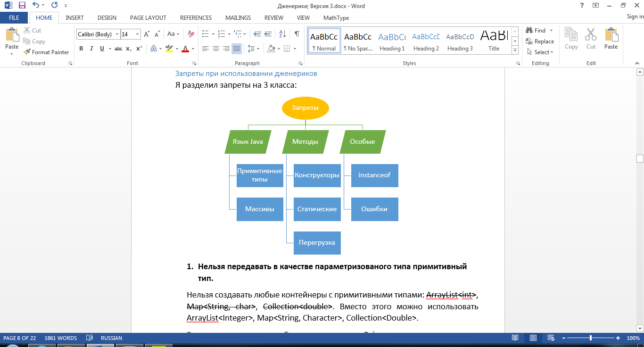Switch to the DESIGN tab

tap(107, 18)
